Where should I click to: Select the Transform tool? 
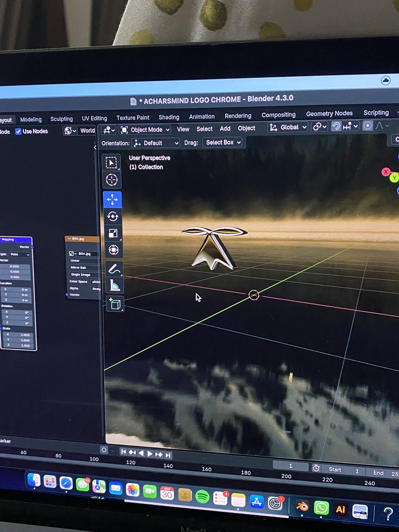point(113,250)
